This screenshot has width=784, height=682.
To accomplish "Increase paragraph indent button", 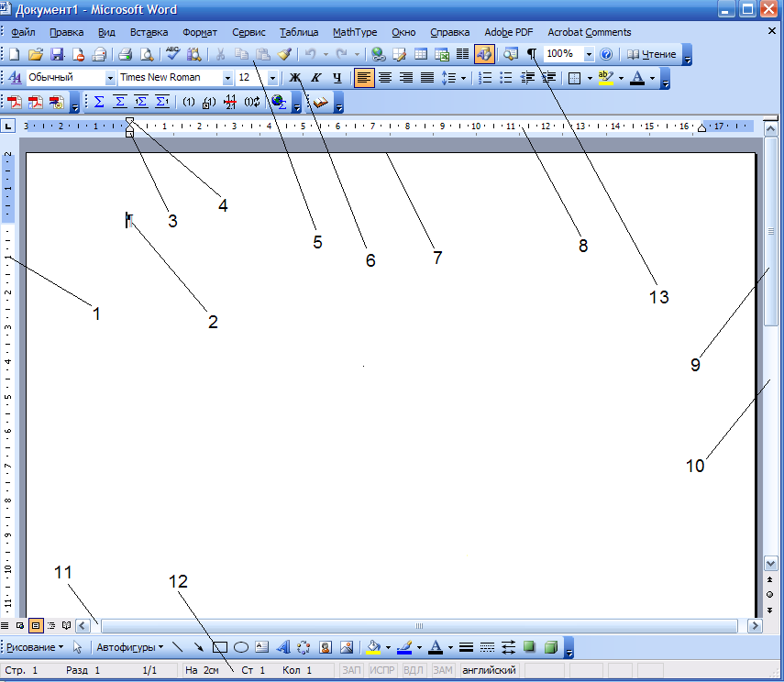I will (548, 78).
